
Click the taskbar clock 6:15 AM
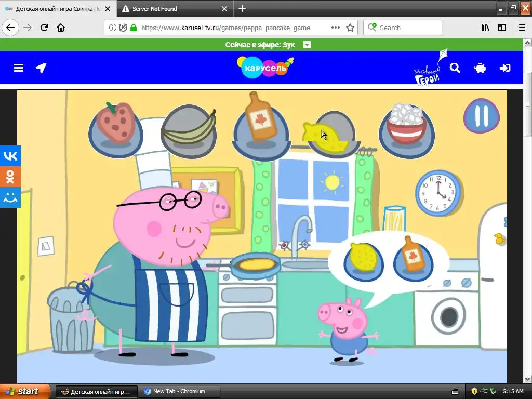pyautogui.click(x=513, y=392)
